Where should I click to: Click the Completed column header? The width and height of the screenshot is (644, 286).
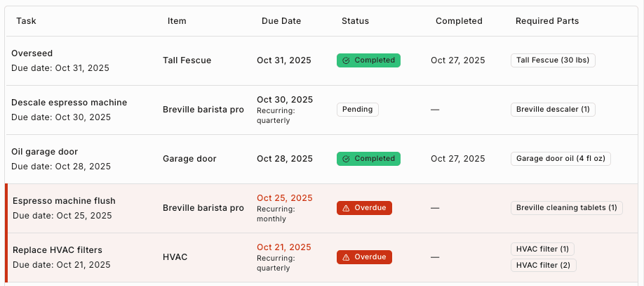459,21
